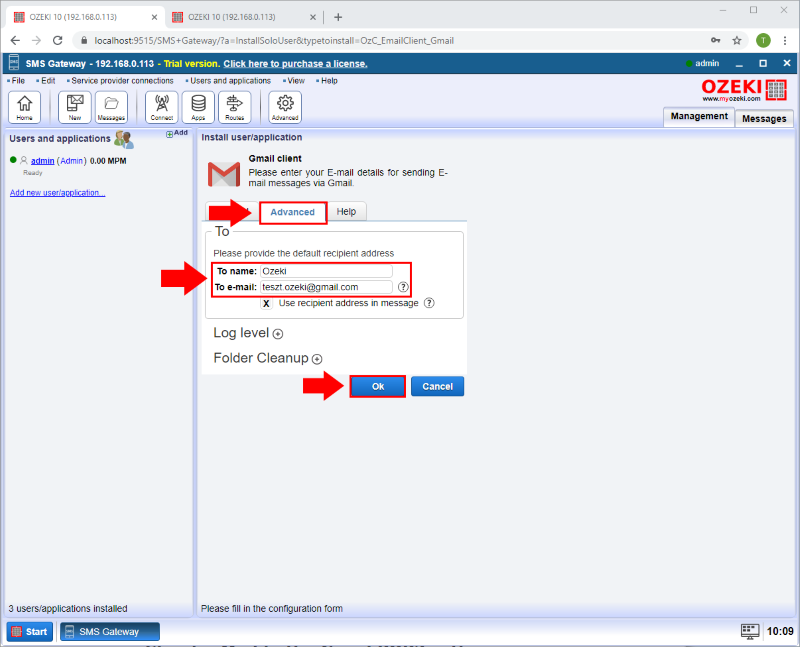
Task: Open the Help menu
Action: click(327, 81)
